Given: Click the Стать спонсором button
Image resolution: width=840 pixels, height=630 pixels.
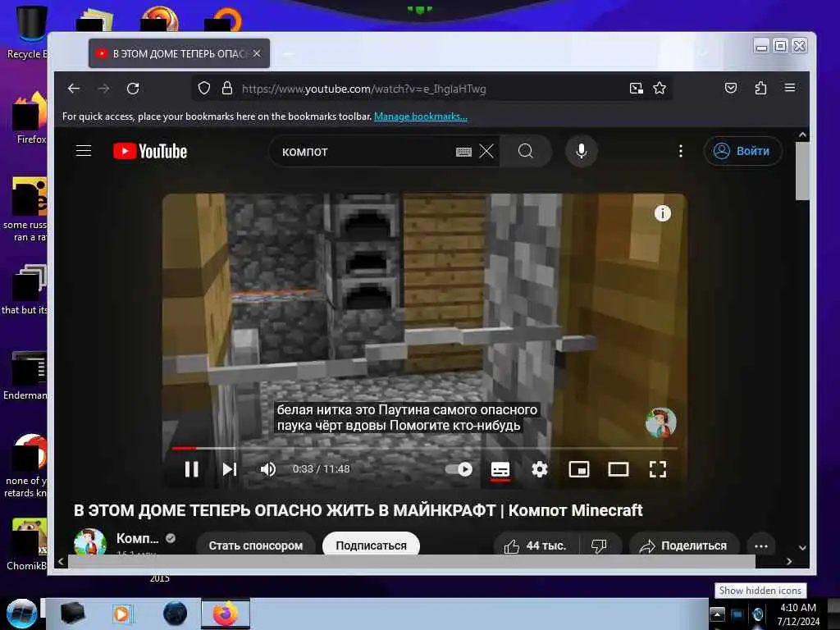Looking at the screenshot, I should [x=256, y=546].
